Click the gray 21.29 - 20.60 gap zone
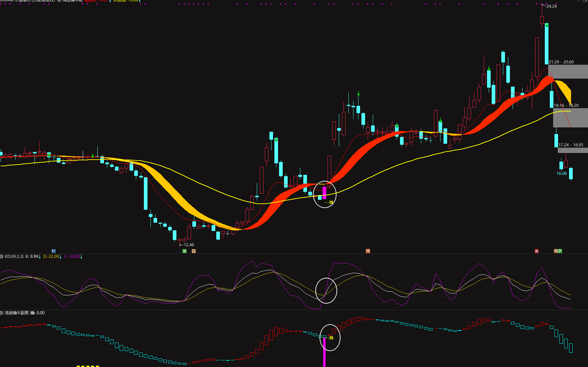Image resolution: width=588 pixels, height=367 pixels. click(568, 72)
